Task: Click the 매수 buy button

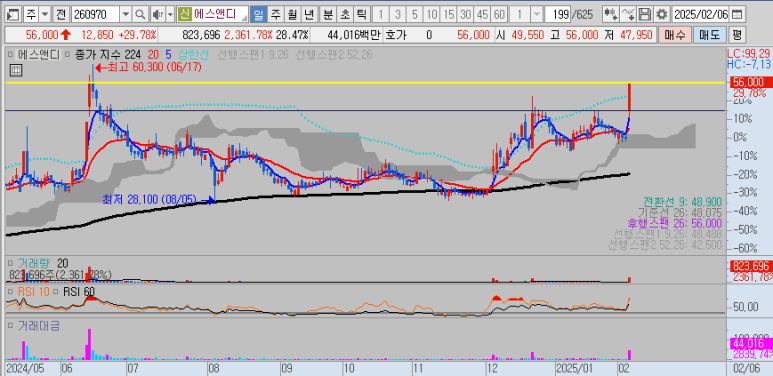Action: point(674,34)
